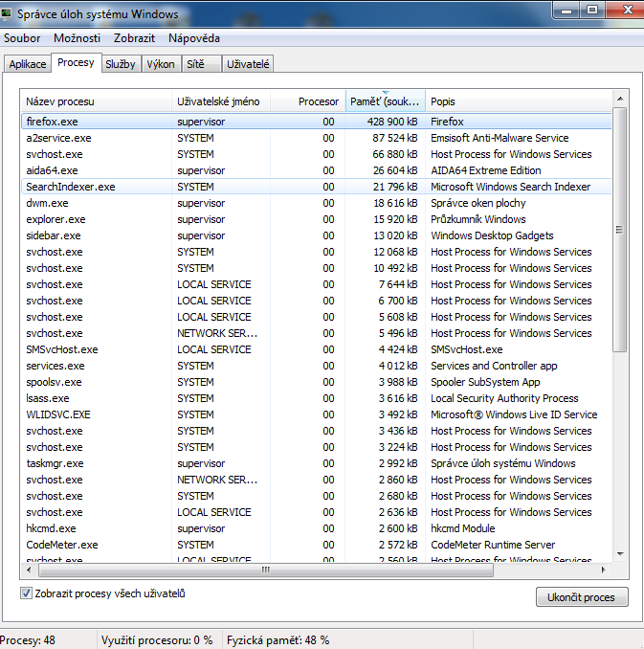Screen dimensions: 644x649
Task: Open the Uživatelé tab
Action: tap(248, 64)
